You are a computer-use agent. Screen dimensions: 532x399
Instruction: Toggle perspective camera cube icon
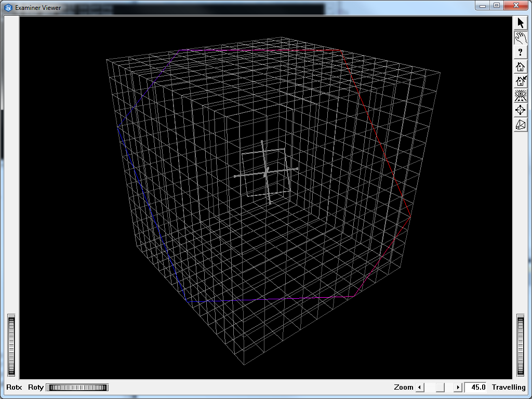[521, 125]
